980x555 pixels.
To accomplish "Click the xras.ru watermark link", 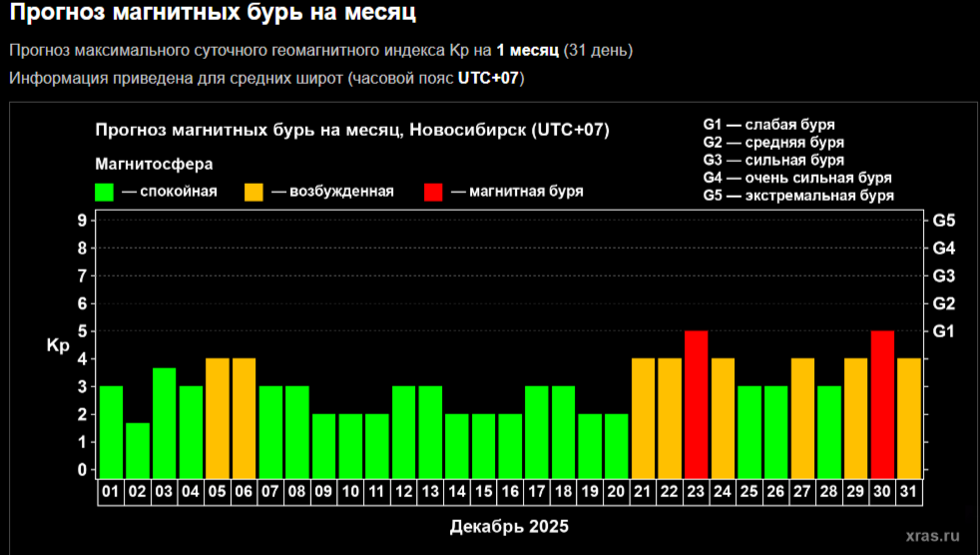I will point(935,535).
